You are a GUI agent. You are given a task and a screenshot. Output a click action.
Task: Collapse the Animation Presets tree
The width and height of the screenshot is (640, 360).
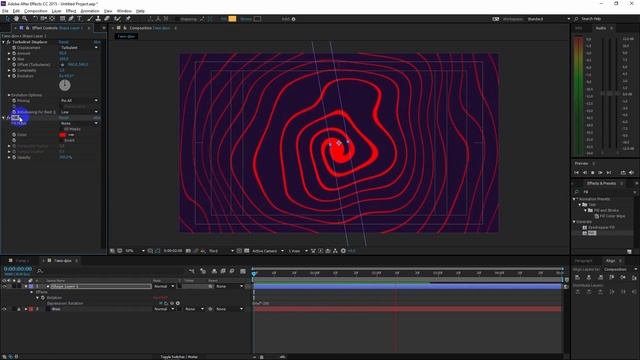(x=574, y=199)
